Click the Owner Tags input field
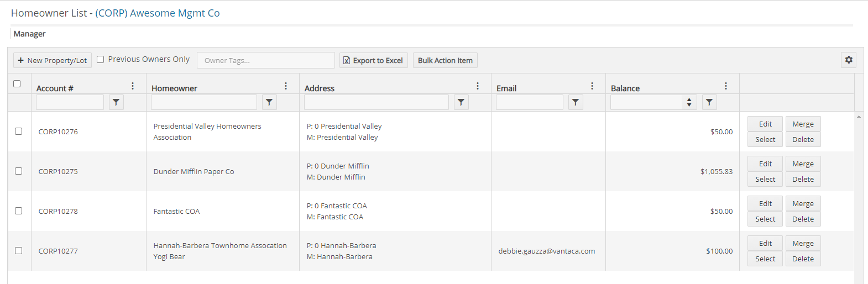The width and height of the screenshot is (868, 284). point(266,60)
